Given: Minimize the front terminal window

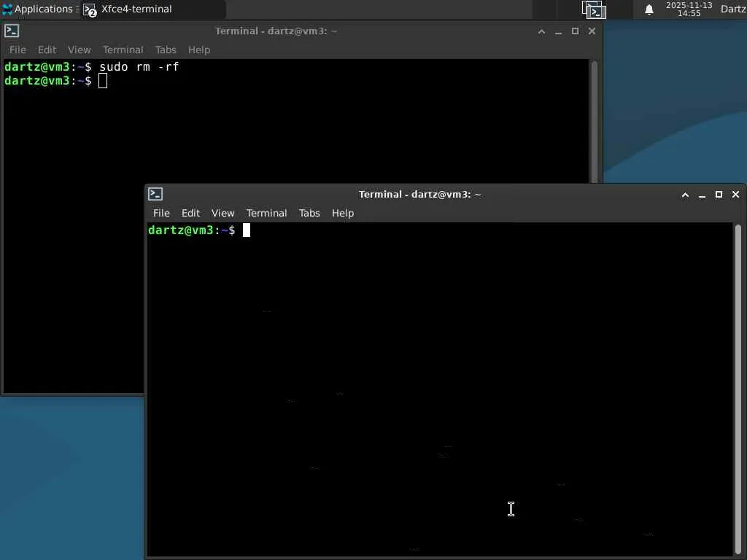Looking at the screenshot, I should [702, 195].
